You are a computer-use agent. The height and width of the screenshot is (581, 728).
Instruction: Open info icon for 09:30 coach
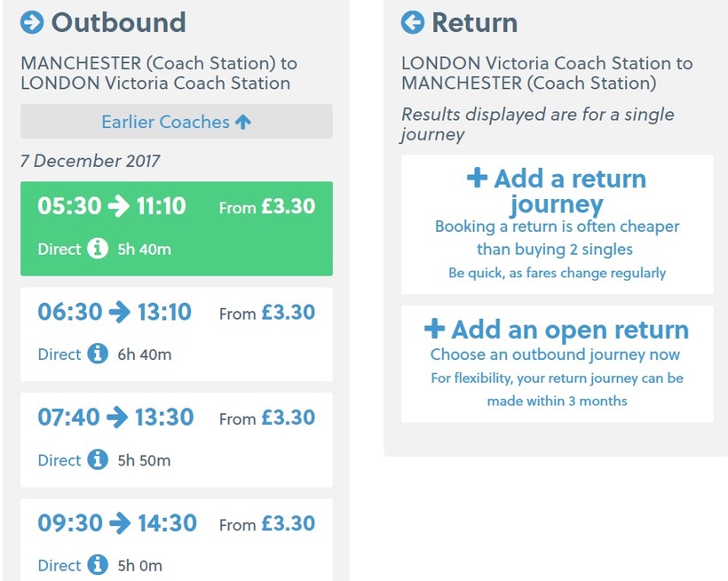coord(98,565)
